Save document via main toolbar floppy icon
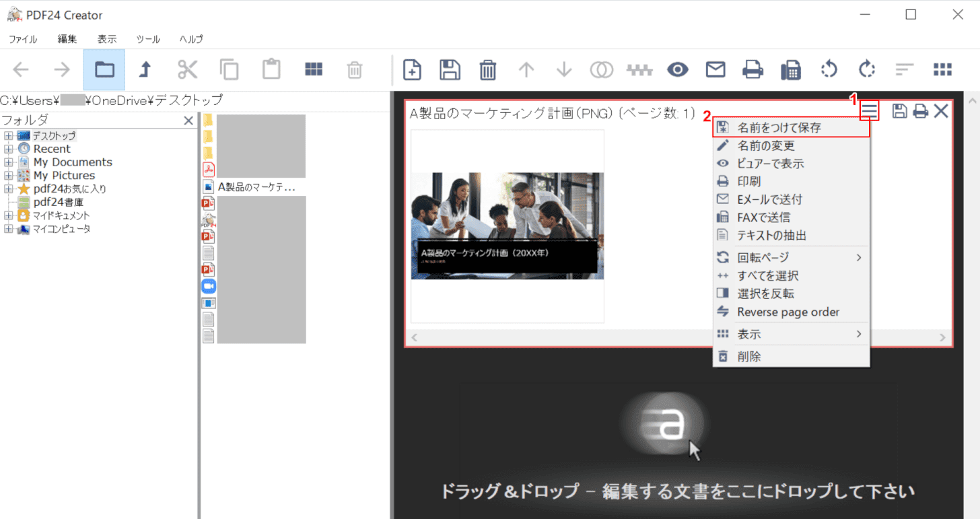The height and width of the screenshot is (519, 980). tap(450, 69)
